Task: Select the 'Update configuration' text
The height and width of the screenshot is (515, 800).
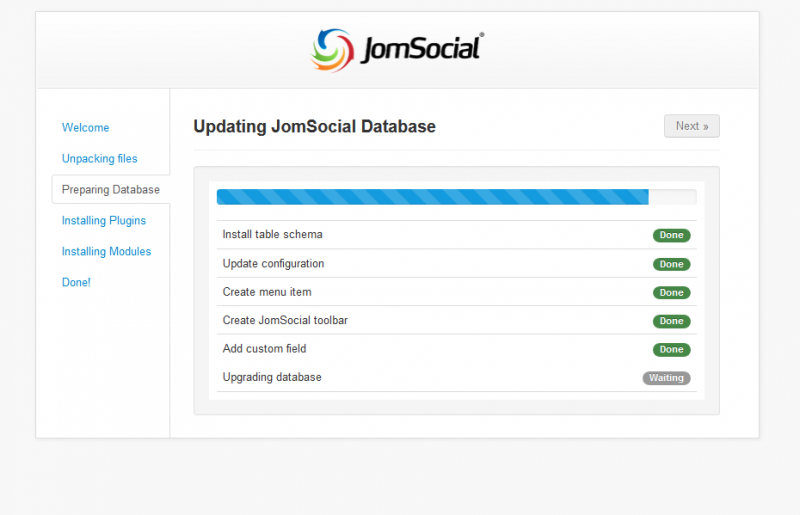Action: 273,264
